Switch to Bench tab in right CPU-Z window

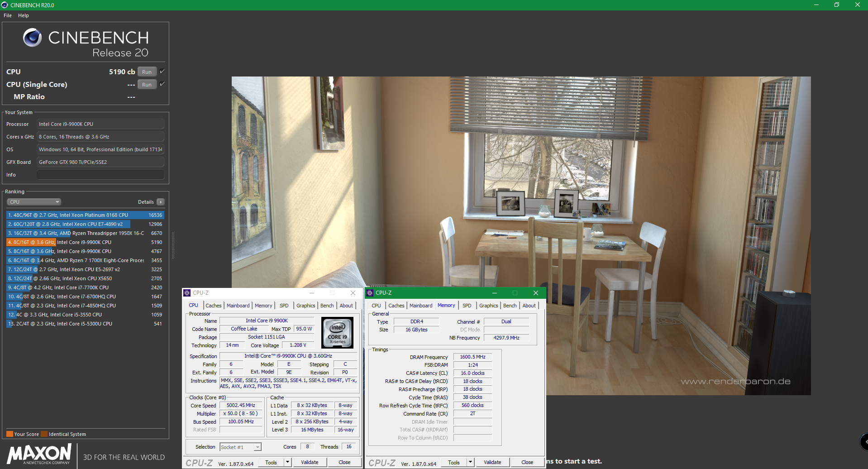[510, 306]
